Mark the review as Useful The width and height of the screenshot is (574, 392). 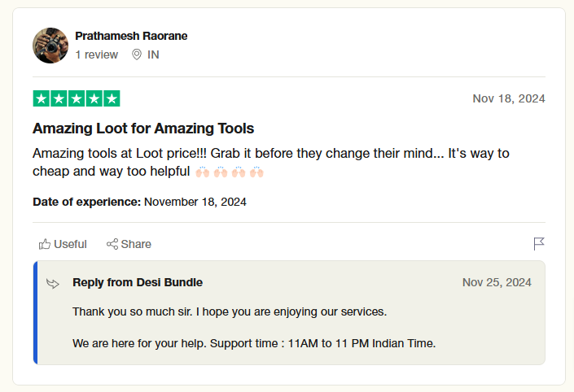[63, 244]
